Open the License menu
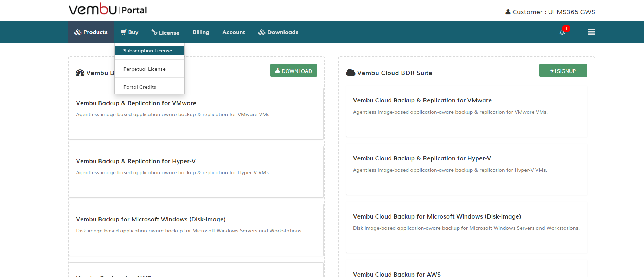 point(165,32)
